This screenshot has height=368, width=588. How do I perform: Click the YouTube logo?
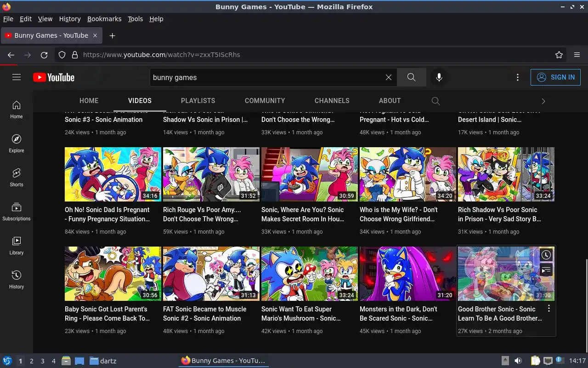point(54,77)
